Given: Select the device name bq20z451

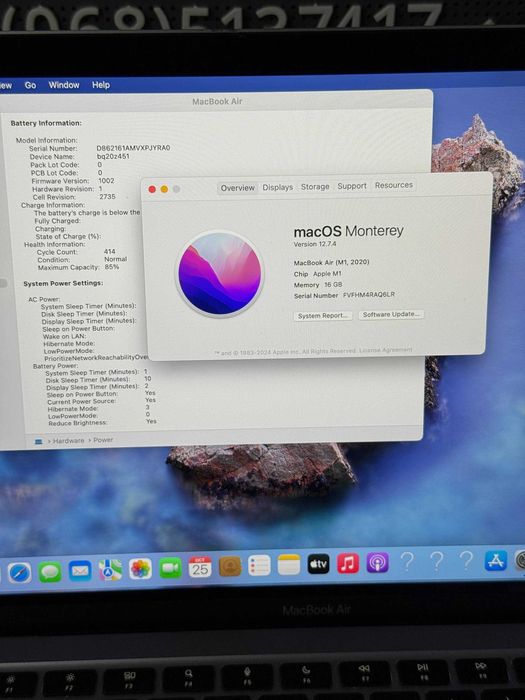Looking at the screenshot, I should click(113, 156).
